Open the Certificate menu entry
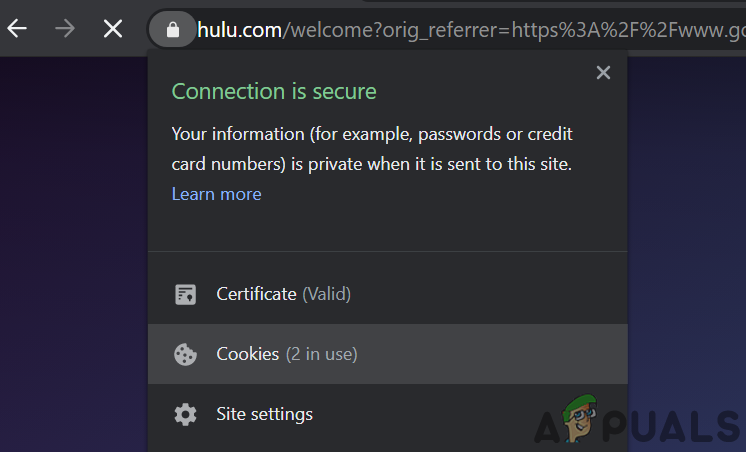746x452 pixels. point(256,294)
